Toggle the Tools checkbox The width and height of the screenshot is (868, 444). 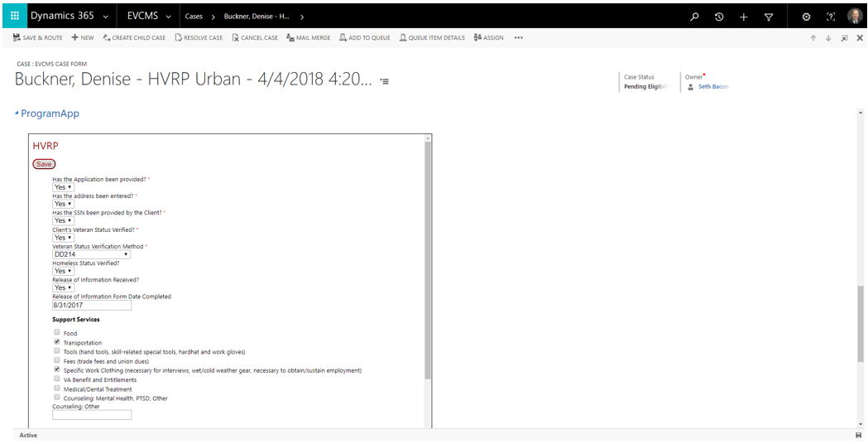point(56,350)
